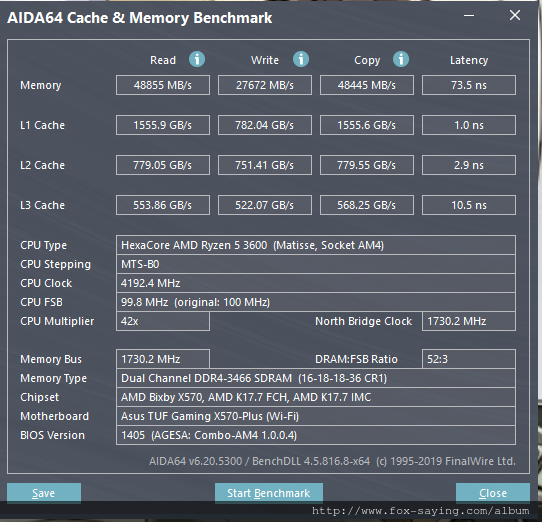Select L2 Cache latency 2.9 ns
The height and width of the screenshot is (522, 542).
tap(469, 165)
